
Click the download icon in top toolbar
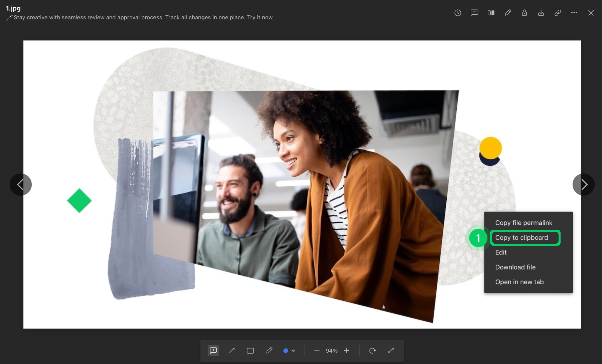(541, 13)
